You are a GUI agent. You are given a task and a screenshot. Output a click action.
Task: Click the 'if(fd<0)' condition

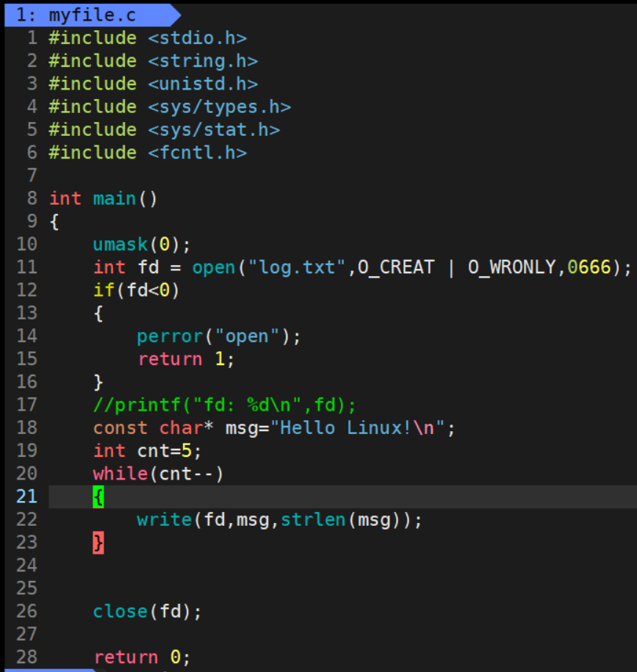click(x=137, y=291)
